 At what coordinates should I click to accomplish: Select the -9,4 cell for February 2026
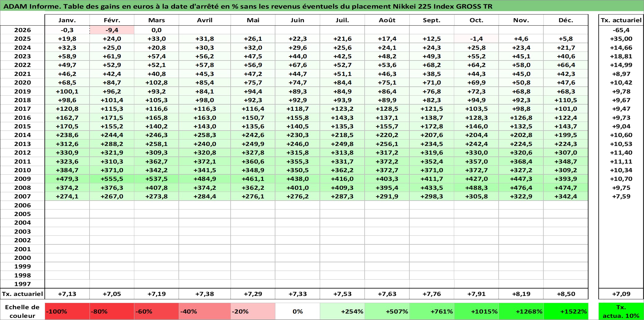pyautogui.click(x=112, y=30)
